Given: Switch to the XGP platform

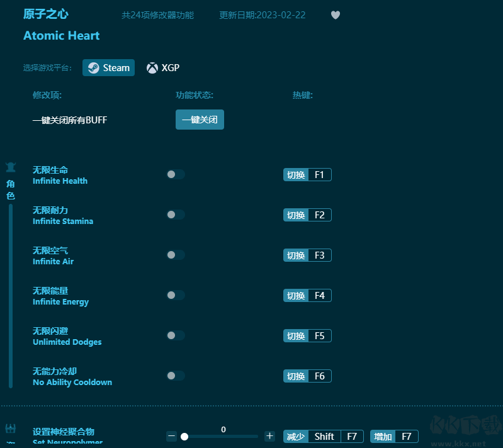Looking at the screenshot, I should pos(163,68).
